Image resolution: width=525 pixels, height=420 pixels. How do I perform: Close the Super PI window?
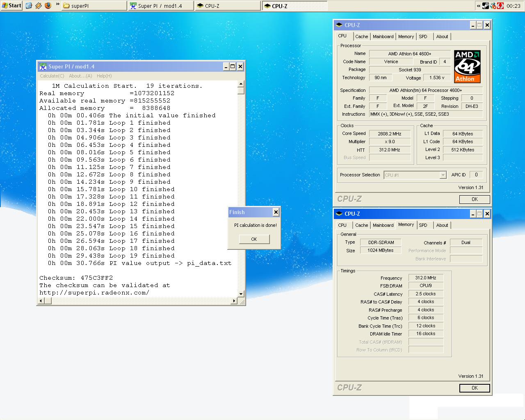coord(240,66)
